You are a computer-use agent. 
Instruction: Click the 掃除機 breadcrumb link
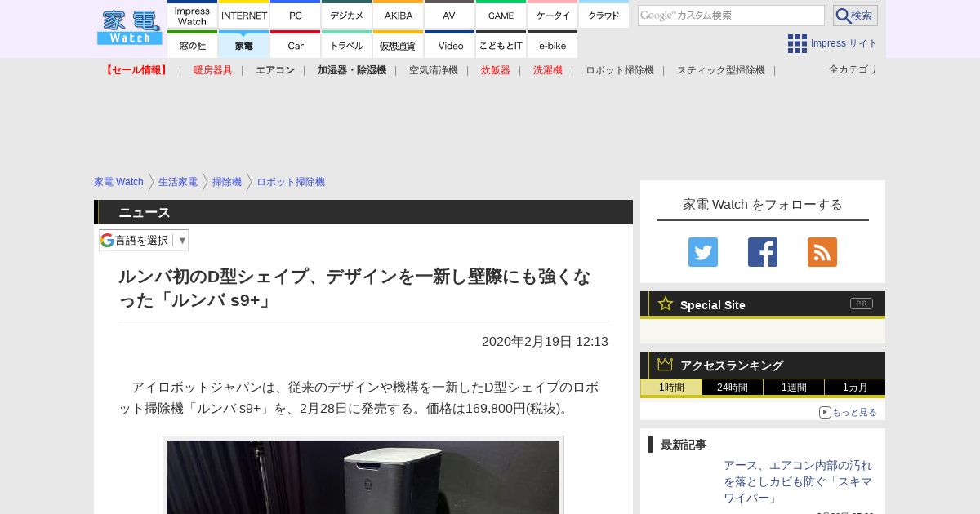coord(227,182)
